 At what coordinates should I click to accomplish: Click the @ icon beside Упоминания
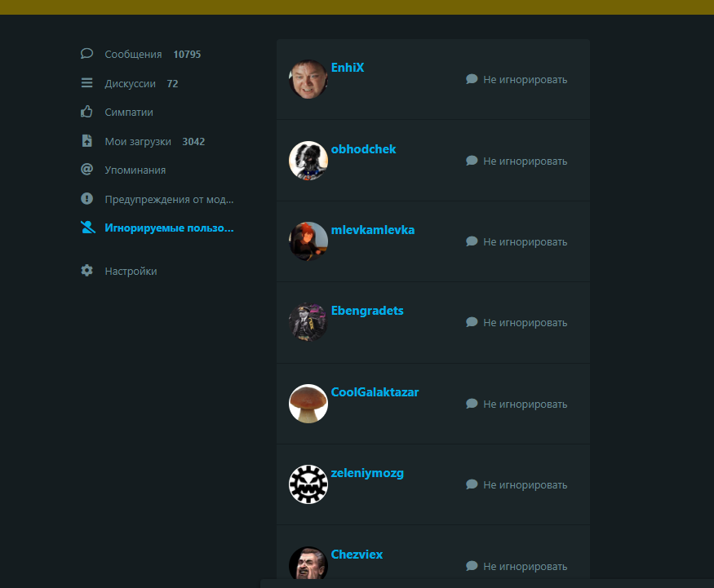86,170
